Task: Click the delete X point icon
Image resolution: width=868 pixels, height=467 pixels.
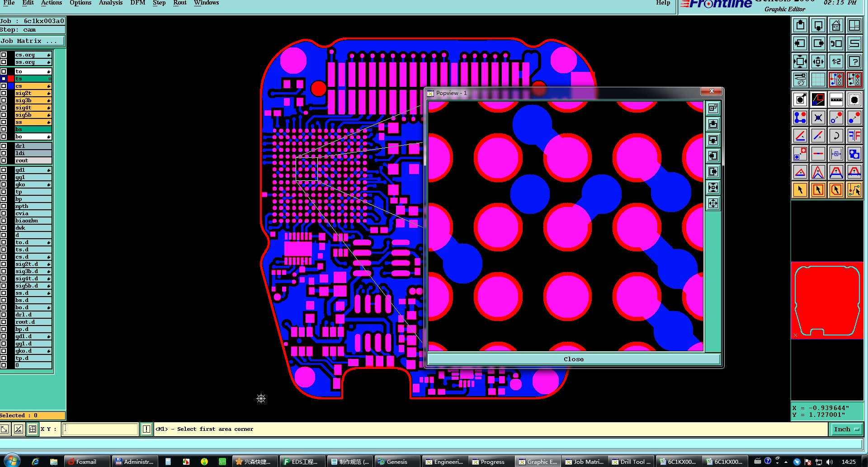Action: 818,118
